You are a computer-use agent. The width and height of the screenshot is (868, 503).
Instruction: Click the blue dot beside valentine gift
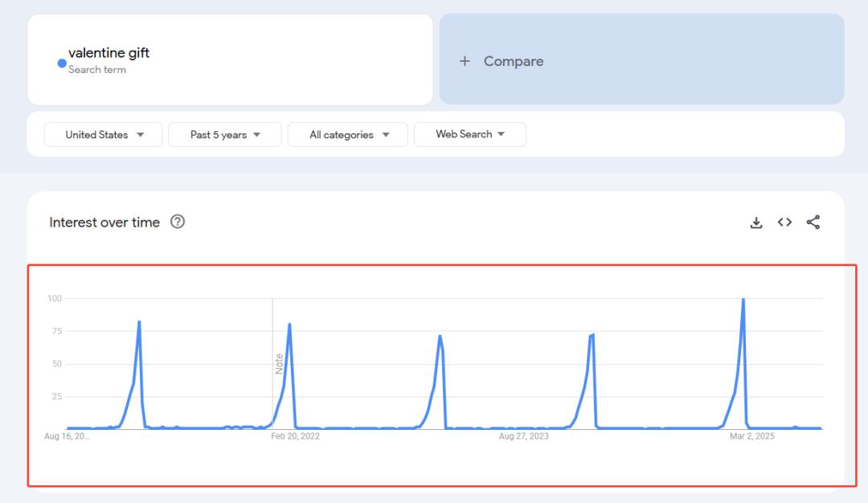tap(62, 63)
